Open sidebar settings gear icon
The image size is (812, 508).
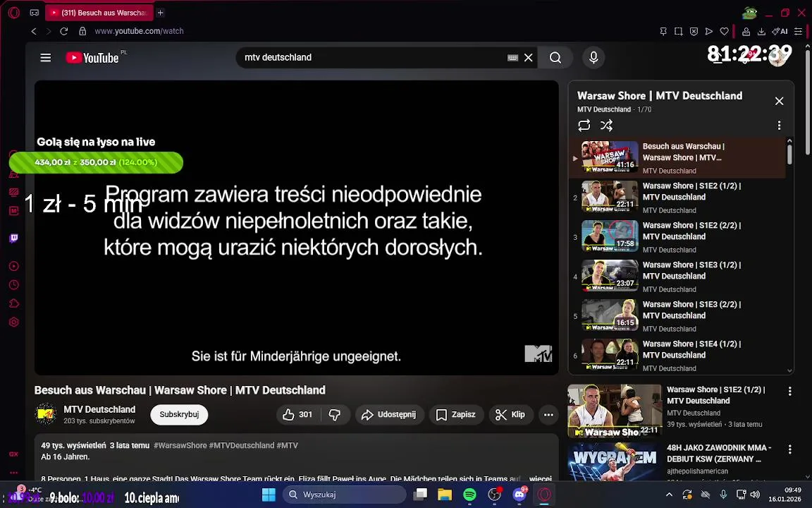coord(14,322)
